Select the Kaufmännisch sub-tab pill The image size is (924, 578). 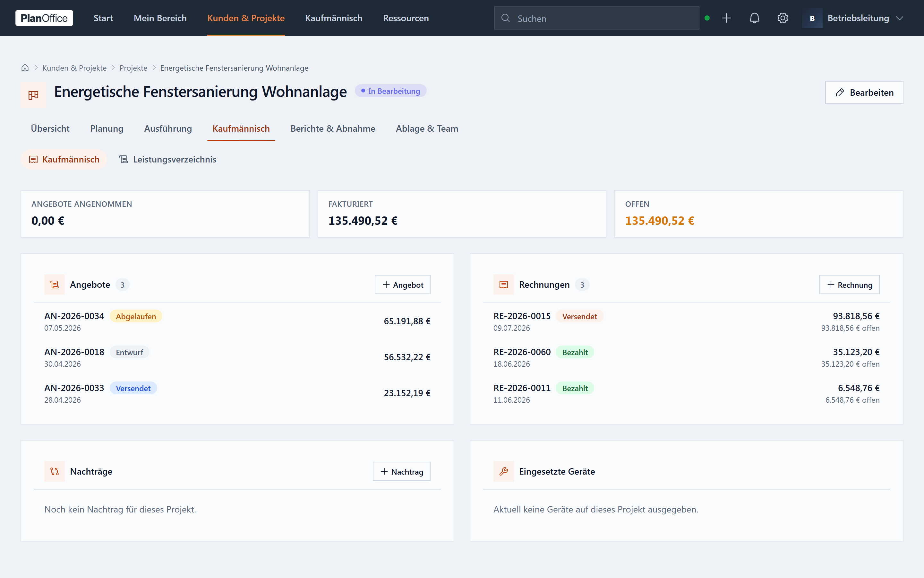[x=64, y=159]
